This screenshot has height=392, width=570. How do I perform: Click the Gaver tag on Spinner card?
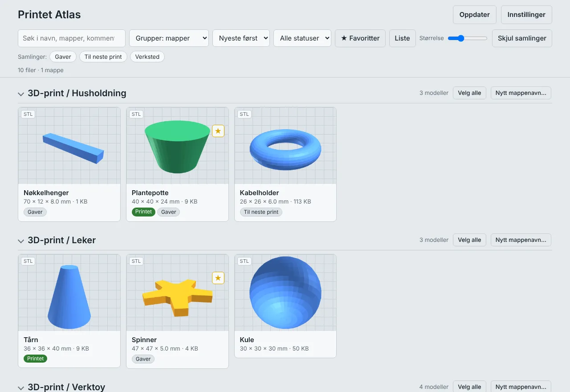(x=143, y=359)
